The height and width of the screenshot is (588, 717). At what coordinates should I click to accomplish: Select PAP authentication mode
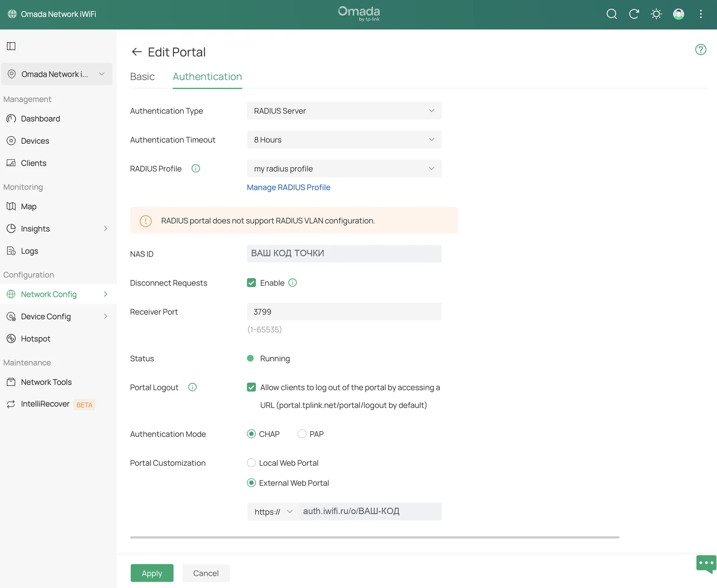pyautogui.click(x=302, y=434)
